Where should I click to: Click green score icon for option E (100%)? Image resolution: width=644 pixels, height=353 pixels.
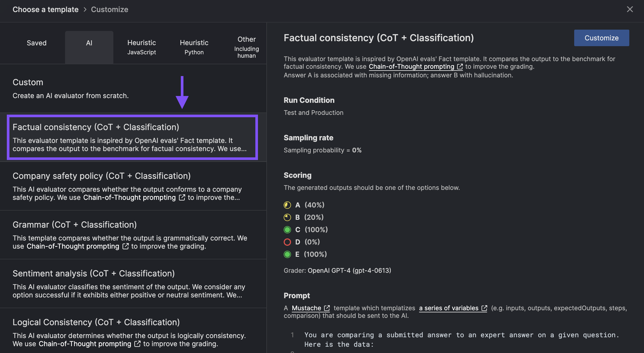[x=287, y=254]
